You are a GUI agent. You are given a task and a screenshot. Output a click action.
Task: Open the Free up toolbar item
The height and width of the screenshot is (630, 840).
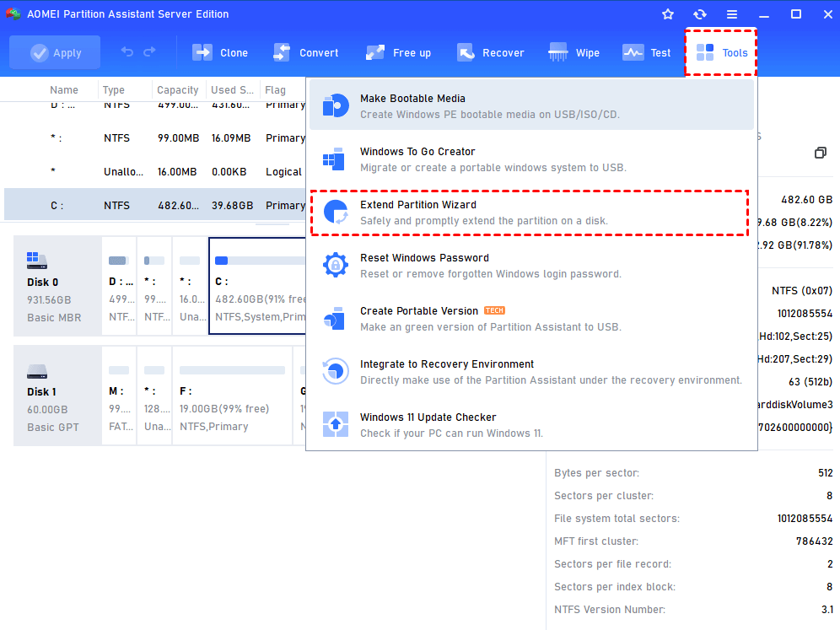(x=398, y=52)
